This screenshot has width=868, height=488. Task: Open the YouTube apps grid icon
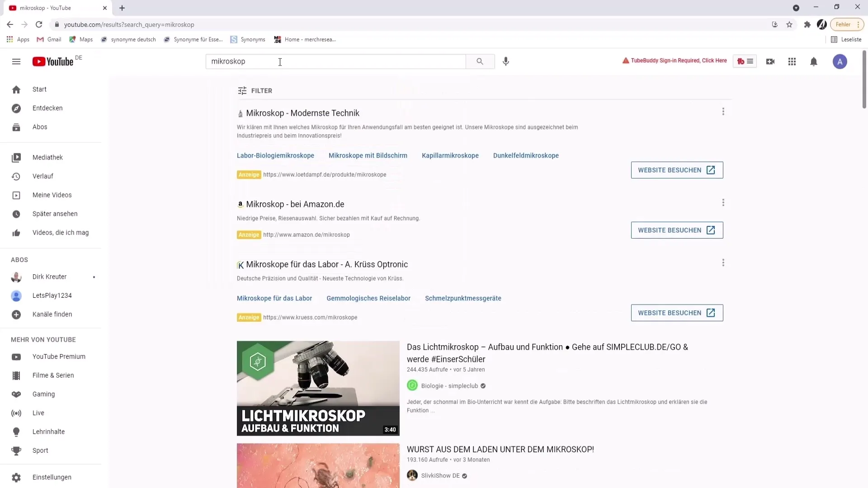tap(792, 61)
